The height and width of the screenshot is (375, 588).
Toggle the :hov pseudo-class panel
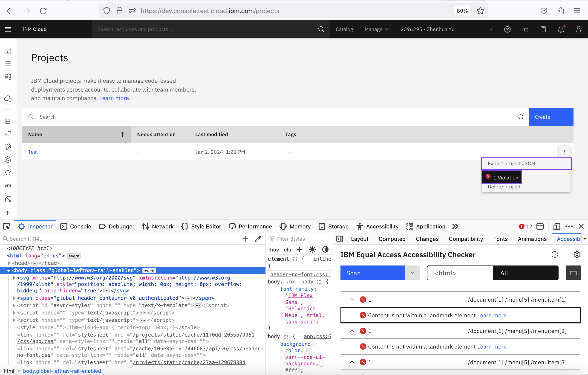(274, 250)
